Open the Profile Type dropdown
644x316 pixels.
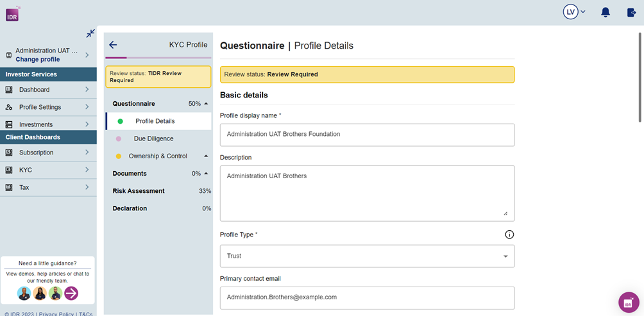tap(367, 256)
